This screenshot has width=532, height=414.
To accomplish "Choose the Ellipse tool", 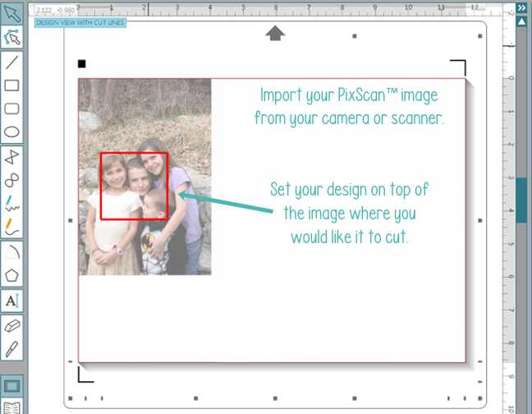I will coord(11,132).
